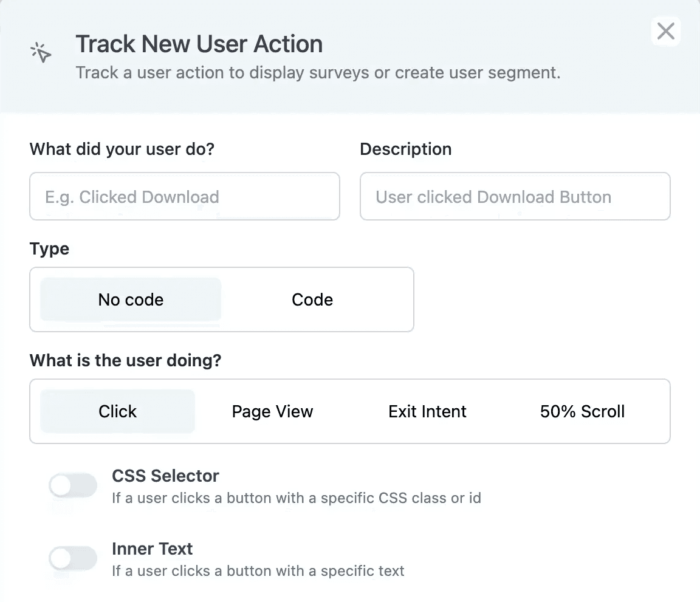Viewport: 700px width, 602px height.
Task: Click the cursor tracking icon in the header
Action: click(x=41, y=52)
